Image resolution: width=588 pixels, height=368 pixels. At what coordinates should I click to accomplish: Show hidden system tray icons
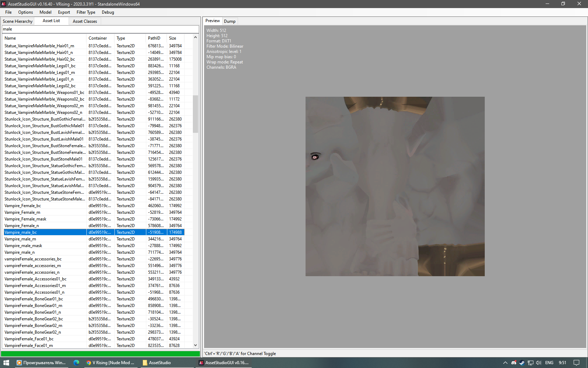click(x=505, y=363)
